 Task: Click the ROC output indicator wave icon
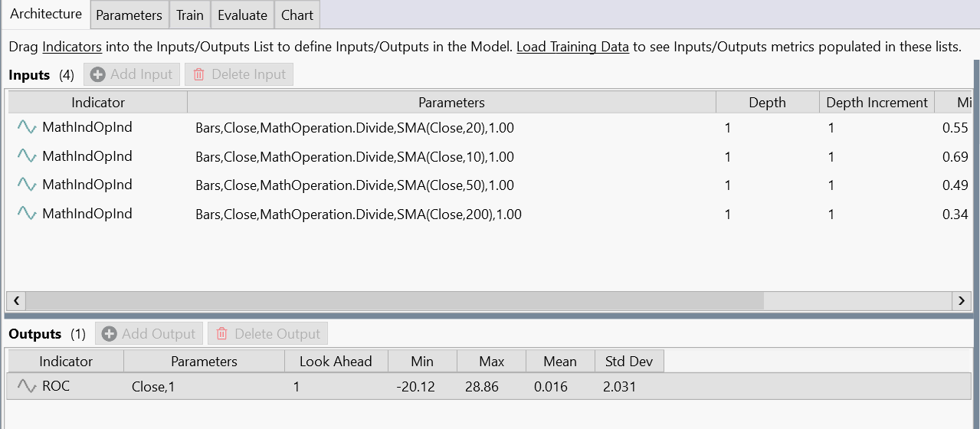click(27, 387)
